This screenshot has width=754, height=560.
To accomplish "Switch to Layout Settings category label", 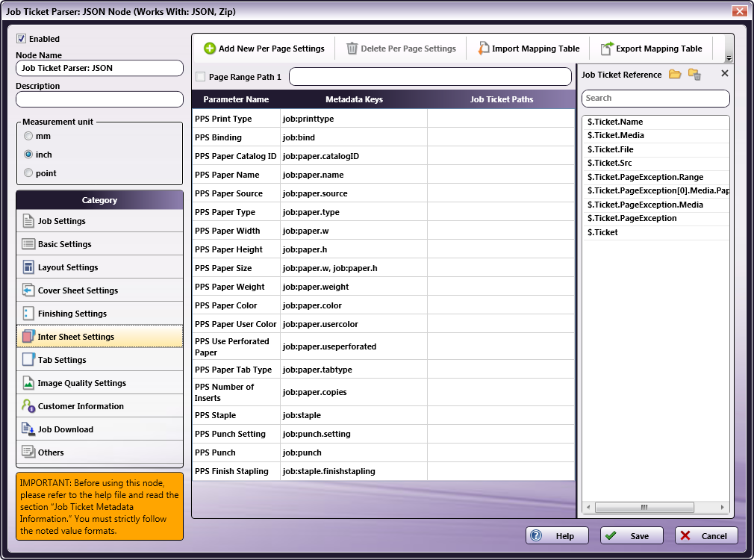I will click(x=68, y=267).
